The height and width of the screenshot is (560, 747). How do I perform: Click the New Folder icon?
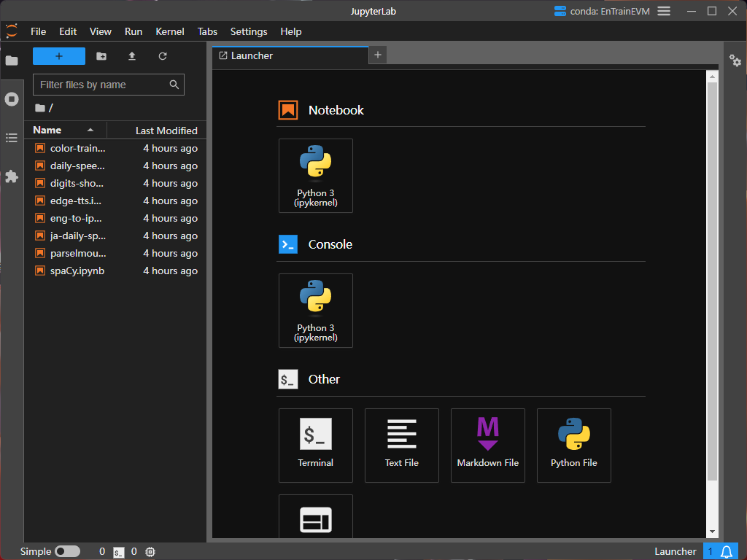click(101, 56)
